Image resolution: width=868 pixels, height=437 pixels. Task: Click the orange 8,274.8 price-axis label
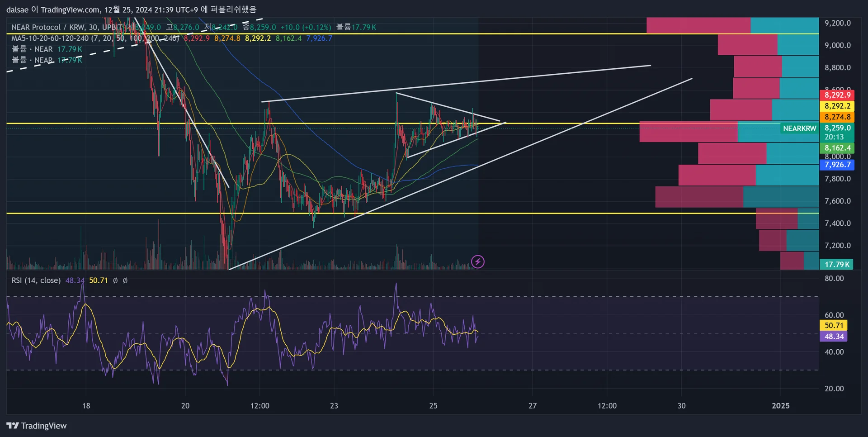pyautogui.click(x=837, y=117)
